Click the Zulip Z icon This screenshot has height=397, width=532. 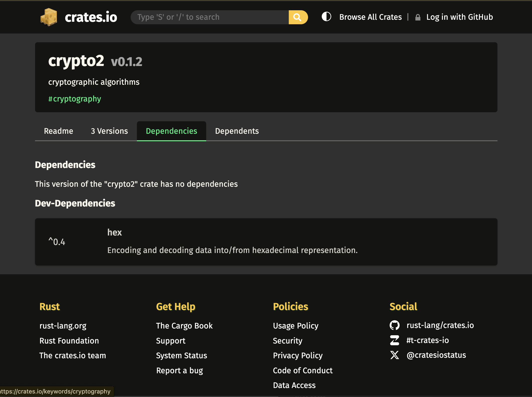click(x=395, y=340)
